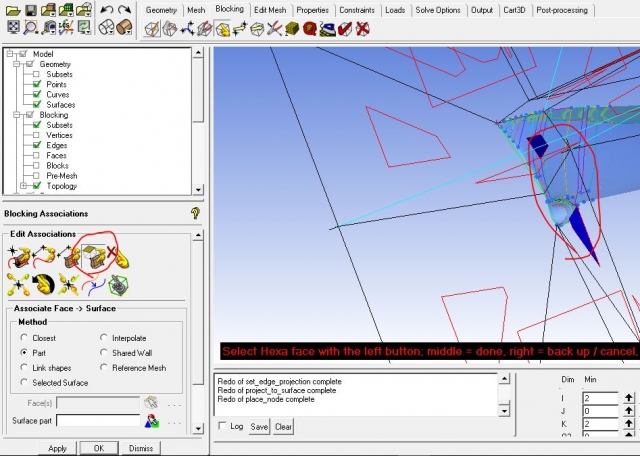Expand the Topology tree node
The image size is (640, 456).
point(24,185)
